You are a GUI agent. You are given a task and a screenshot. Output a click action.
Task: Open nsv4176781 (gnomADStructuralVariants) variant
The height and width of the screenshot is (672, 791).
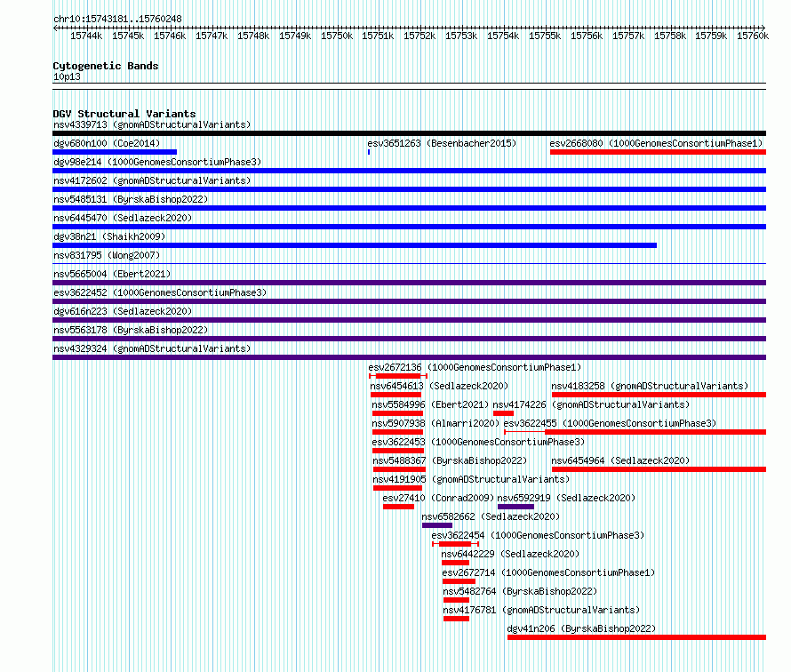541,610
